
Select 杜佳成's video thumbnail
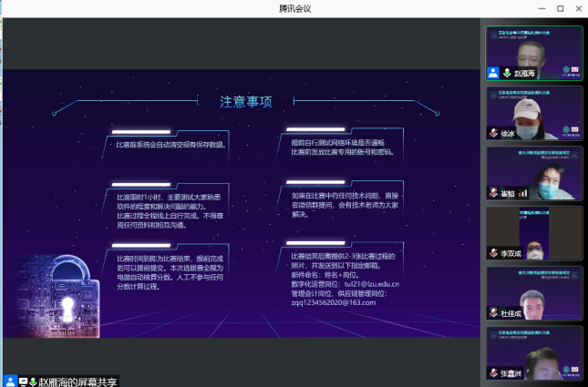pyautogui.click(x=534, y=292)
